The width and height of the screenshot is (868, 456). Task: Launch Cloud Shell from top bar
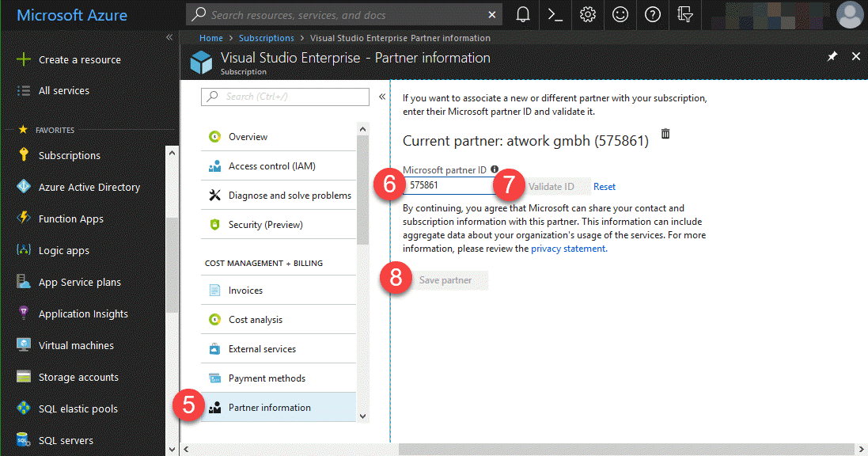[555, 14]
